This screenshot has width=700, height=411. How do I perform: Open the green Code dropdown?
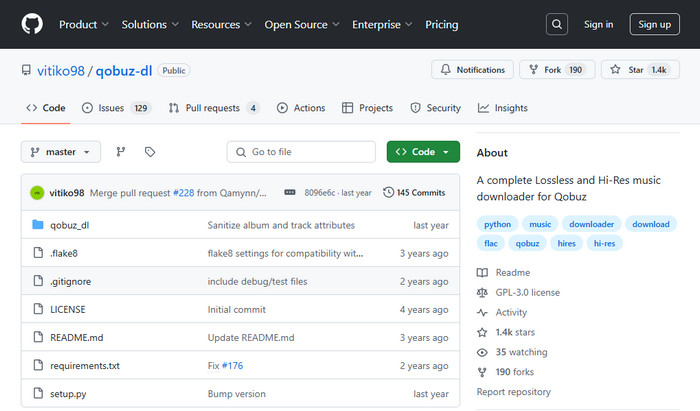pos(423,152)
